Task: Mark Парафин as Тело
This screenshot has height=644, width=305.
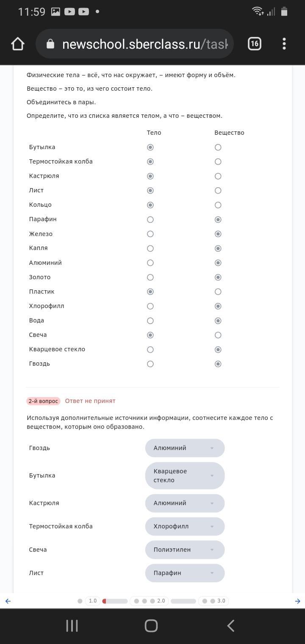Action: click(x=150, y=219)
